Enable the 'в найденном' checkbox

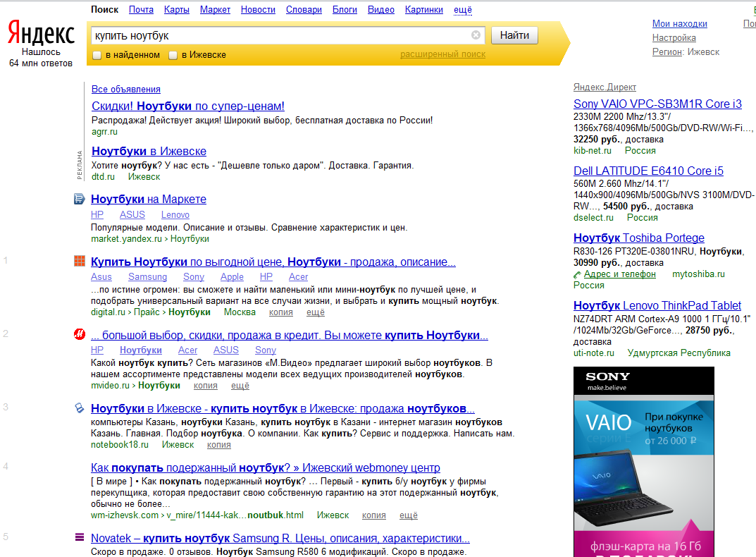pyautogui.click(x=98, y=55)
